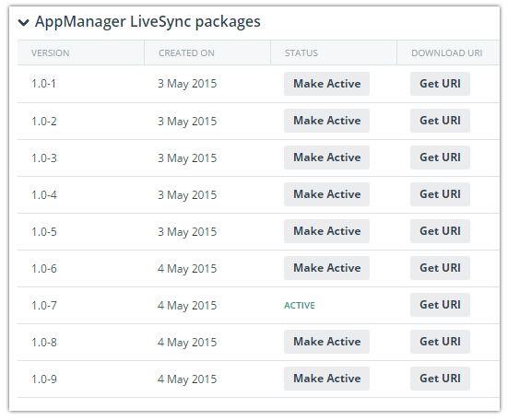Make version 1.0-3 active
Image resolution: width=508 pixels, height=420 pixels.
[326, 157]
